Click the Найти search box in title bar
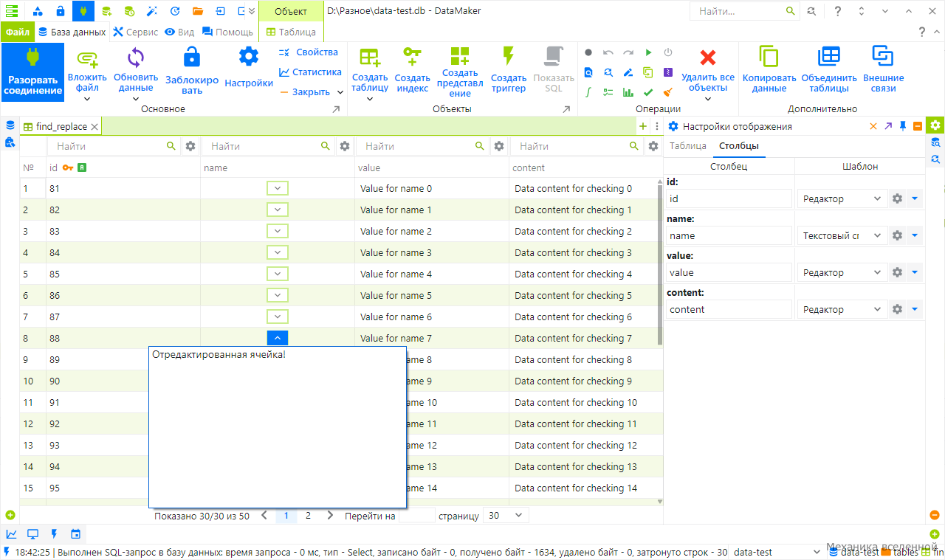Screen dimensions: 945x560 (x=745, y=11)
